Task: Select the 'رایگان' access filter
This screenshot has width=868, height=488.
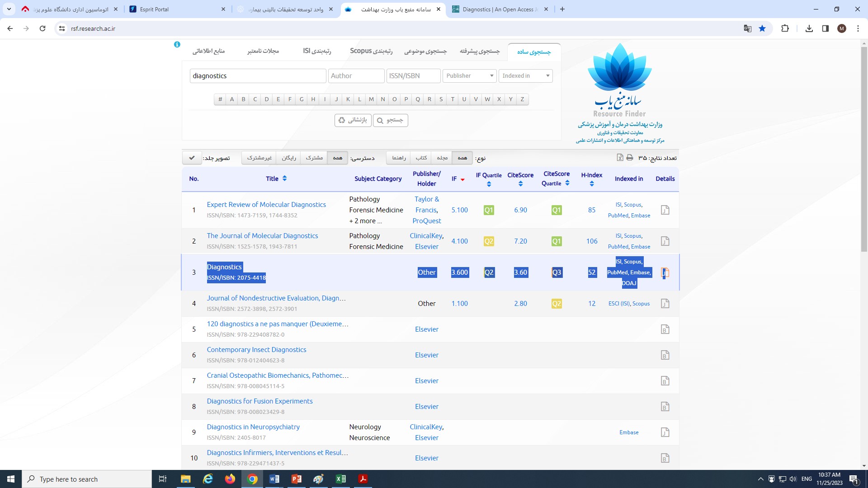Action: pyautogui.click(x=289, y=158)
